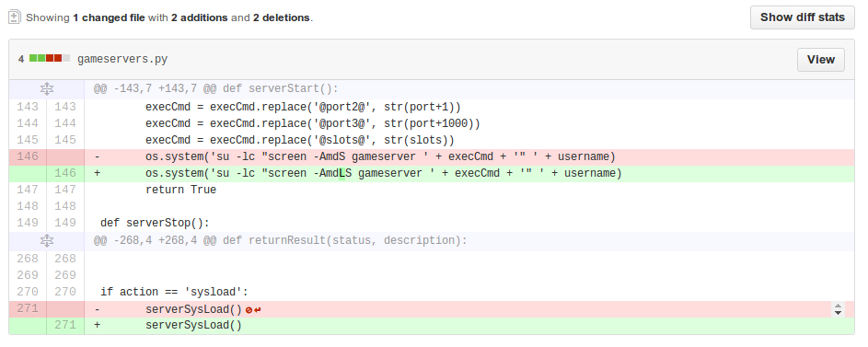Click line number 268 in the old column
868x347 pixels.
click(28, 259)
